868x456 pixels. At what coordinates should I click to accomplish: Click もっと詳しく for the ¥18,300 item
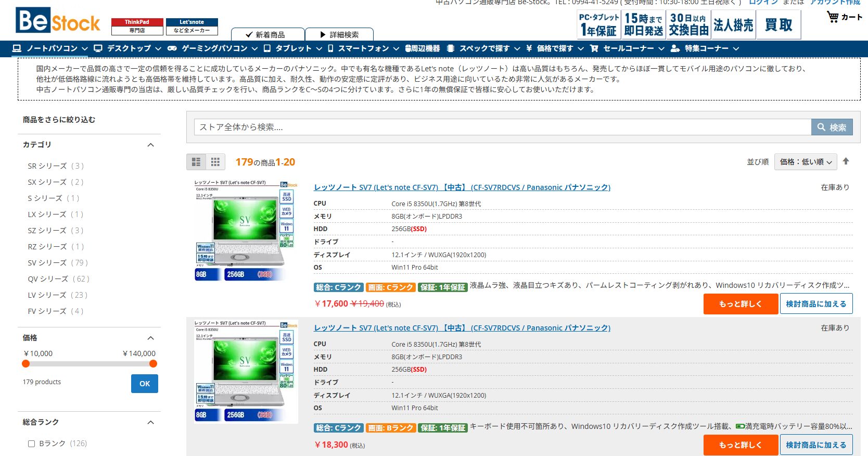(741, 445)
